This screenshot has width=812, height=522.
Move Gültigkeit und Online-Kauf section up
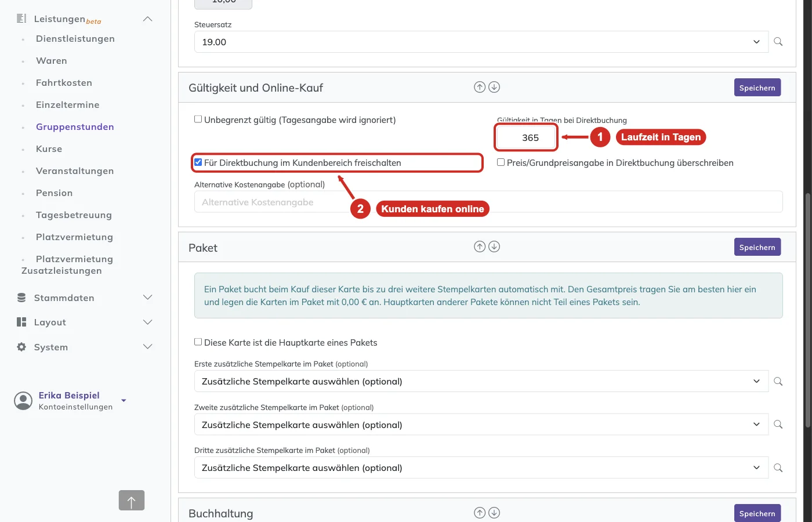[480, 87]
